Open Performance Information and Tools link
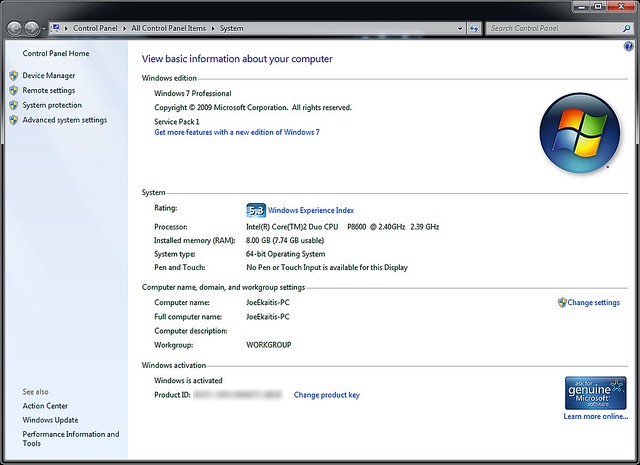Viewport: 640px width, 465px height. tap(71, 438)
